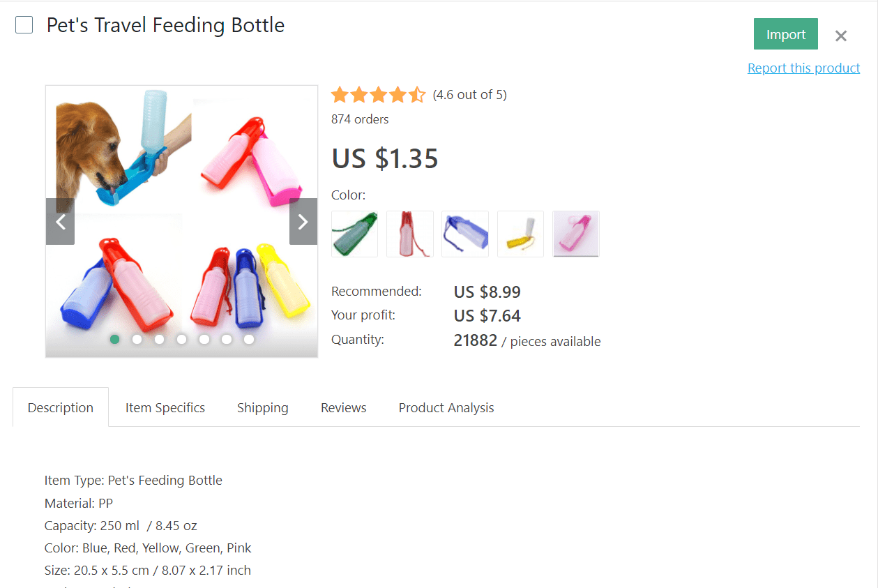The image size is (878, 588).
Task: Switch to the Shipping tab
Action: (262, 407)
